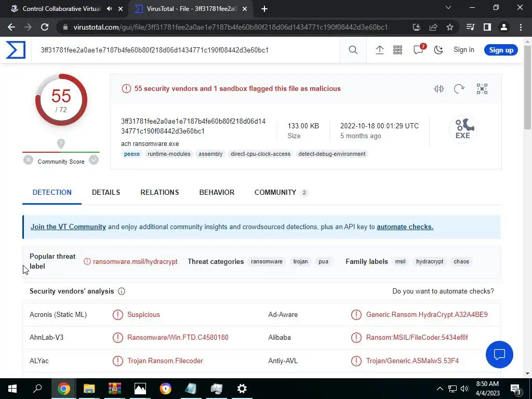Reload the page with refresh icon

click(45, 27)
